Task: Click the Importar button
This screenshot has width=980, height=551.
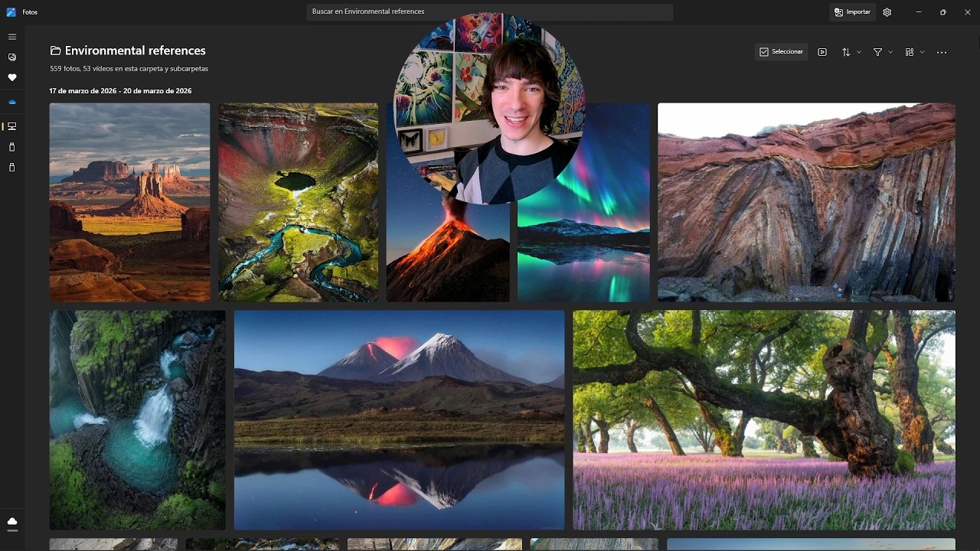Action: pyautogui.click(x=852, y=12)
